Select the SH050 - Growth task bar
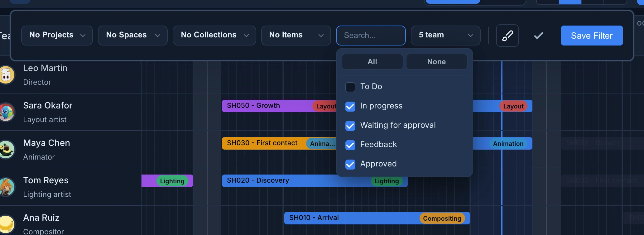This screenshot has width=644, height=235. [x=279, y=106]
